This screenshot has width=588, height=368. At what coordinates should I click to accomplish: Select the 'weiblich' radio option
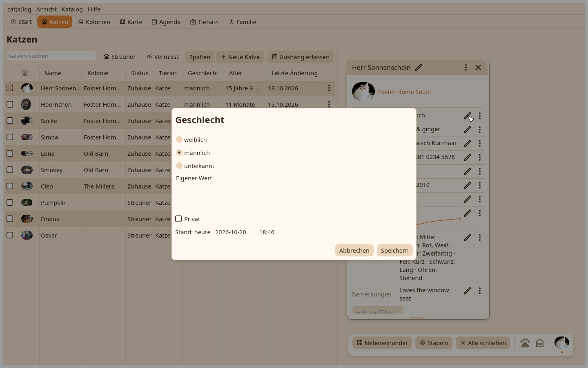[x=179, y=139]
